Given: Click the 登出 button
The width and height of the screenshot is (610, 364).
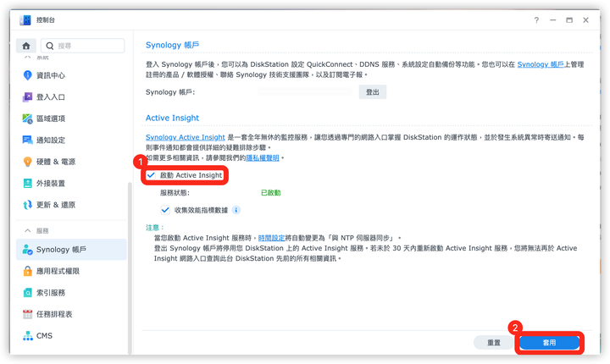Looking at the screenshot, I should coord(372,92).
